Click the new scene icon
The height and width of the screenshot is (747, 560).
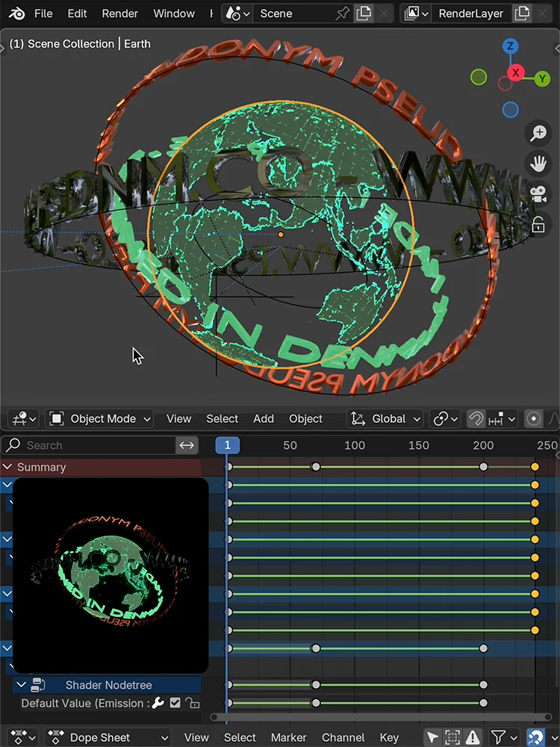(364, 13)
